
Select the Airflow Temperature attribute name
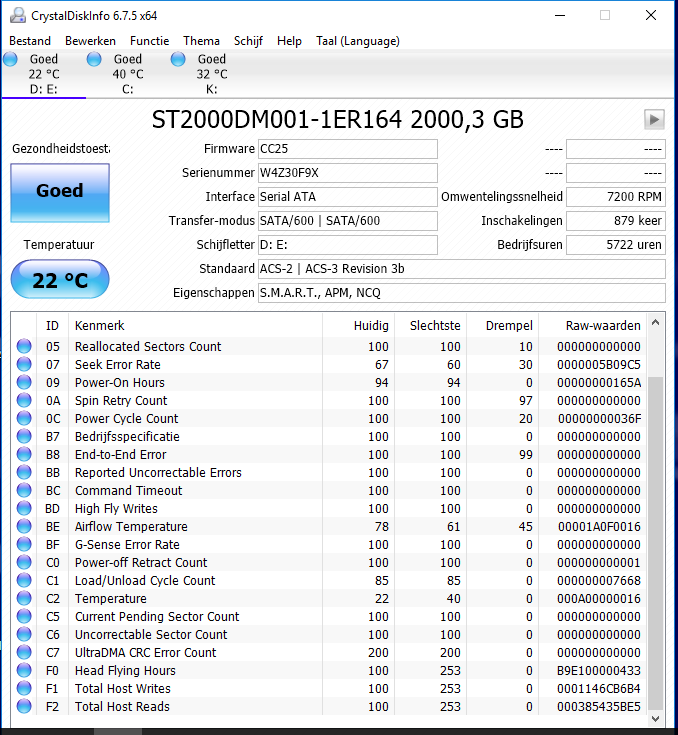[131, 526]
